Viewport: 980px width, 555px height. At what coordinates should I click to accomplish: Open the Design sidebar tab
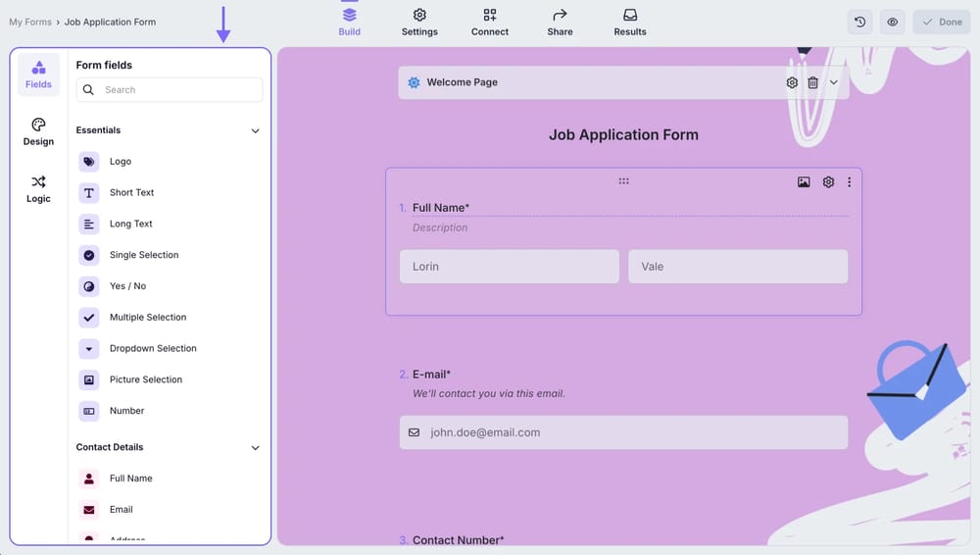[x=38, y=131]
